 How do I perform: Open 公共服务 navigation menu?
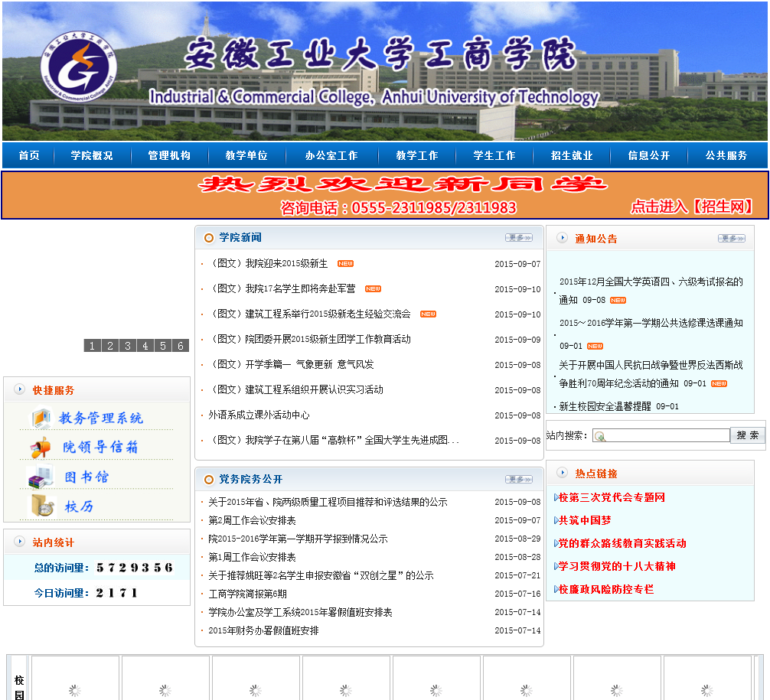(x=726, y=155)
